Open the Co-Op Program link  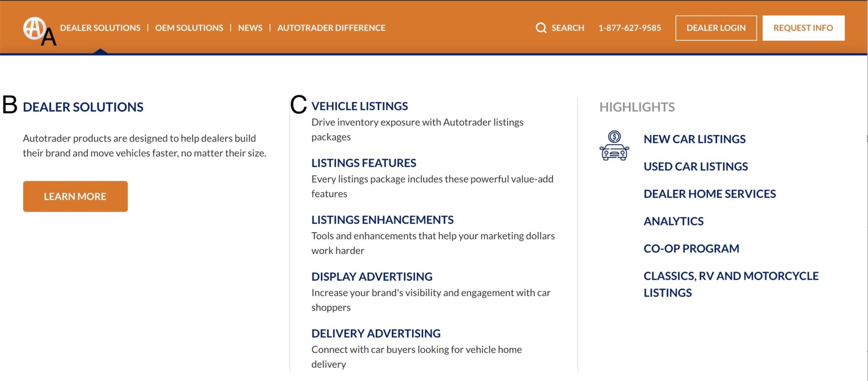(x=691, y=249)
